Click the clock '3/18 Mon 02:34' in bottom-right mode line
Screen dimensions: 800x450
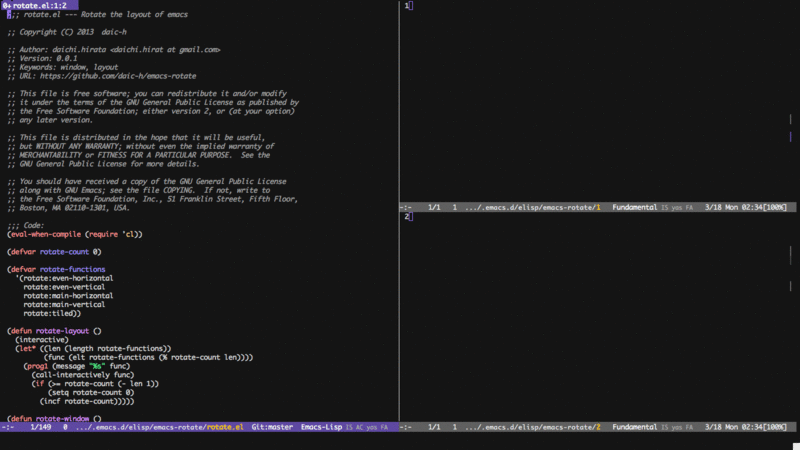[733, 427]
